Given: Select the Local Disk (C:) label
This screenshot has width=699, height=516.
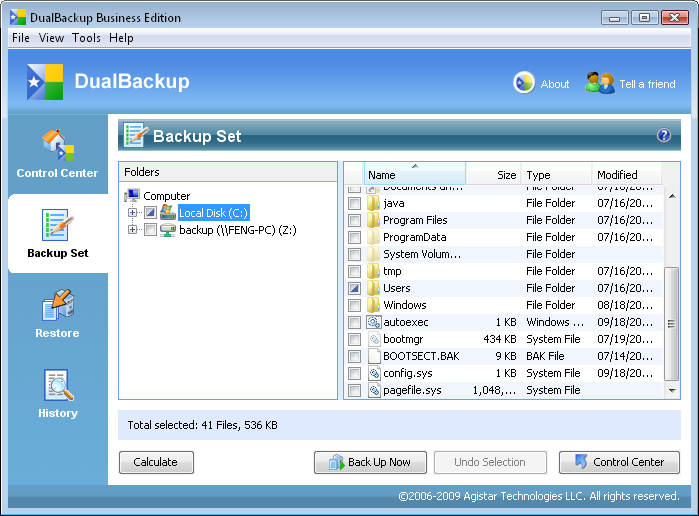Looking at the screenshot, I should [x=213, y=213].
